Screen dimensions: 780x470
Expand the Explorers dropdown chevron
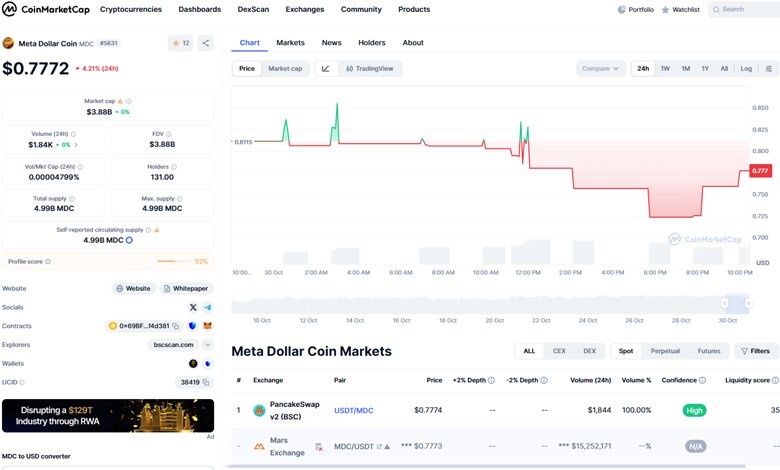click(x=208, y=345)
